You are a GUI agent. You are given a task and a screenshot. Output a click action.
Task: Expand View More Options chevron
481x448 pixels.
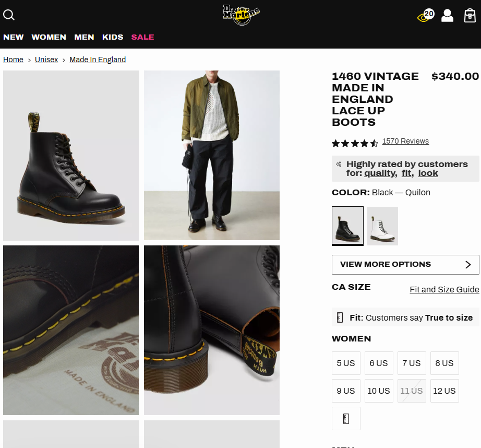(467, 265)
